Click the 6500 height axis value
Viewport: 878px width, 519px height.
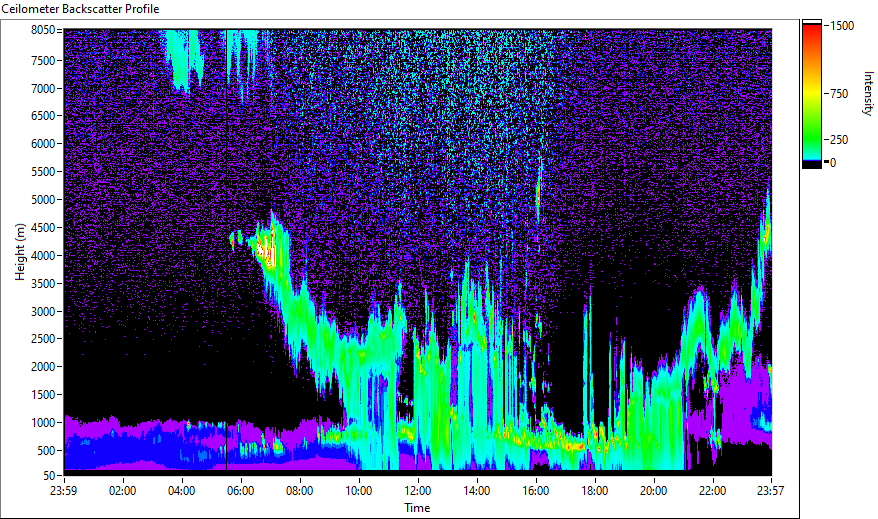coord(43,116)
